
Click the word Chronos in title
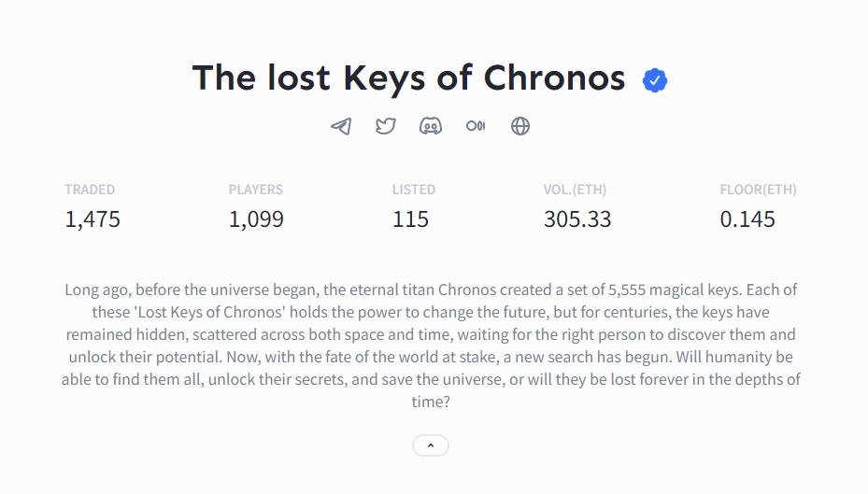tap(554, 78)
